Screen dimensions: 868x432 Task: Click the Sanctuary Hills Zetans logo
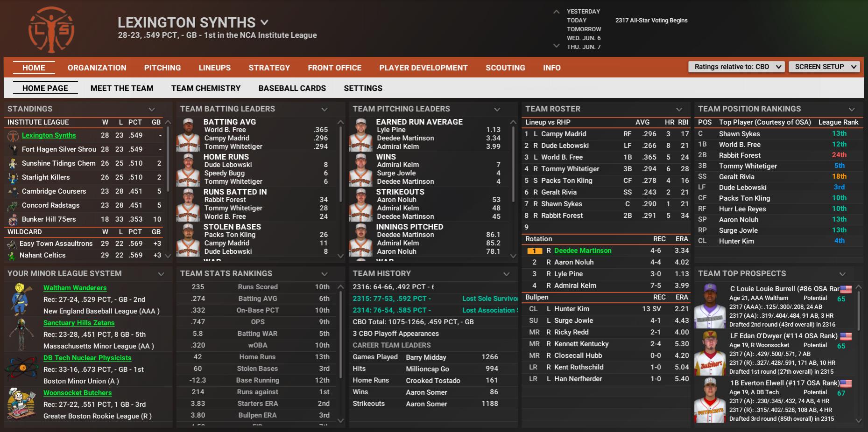[x=21, y=334]
